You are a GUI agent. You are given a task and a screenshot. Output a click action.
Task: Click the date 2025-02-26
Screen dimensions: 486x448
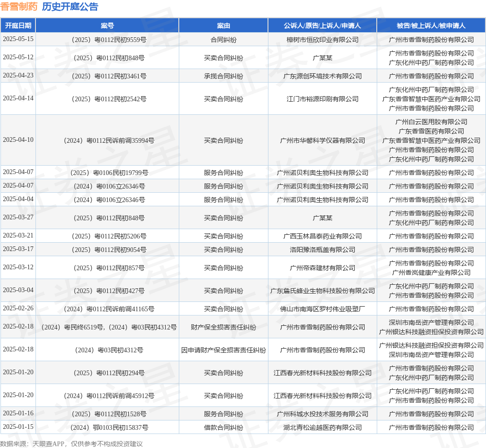(x=18, y=308)
